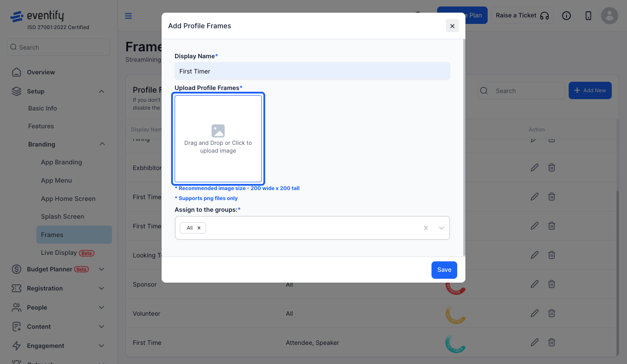
Task: Select Frames in the sidebar
Action: pyautogui.click(x=74, y=235)
